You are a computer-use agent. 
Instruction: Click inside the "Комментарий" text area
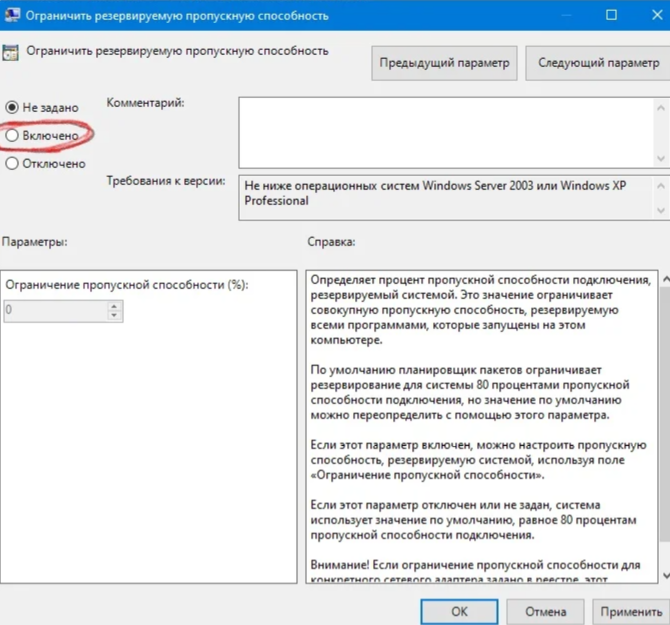[x=445, y=130]
